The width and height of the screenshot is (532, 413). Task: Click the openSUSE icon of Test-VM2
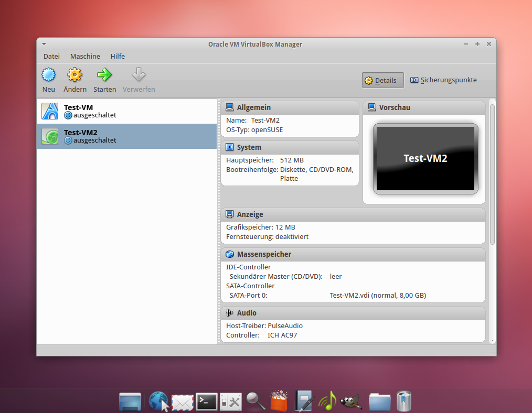click(x=50, y=136)
